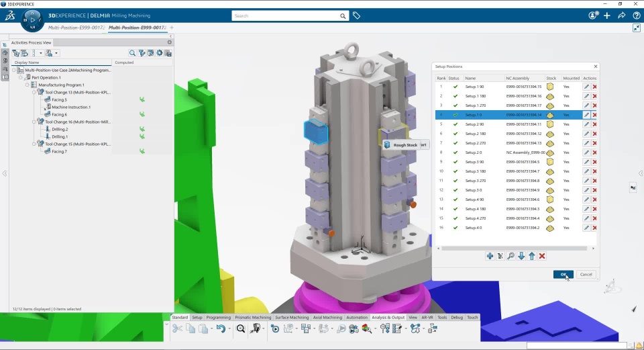Click in the Search input field

click(x=286, y=16)
